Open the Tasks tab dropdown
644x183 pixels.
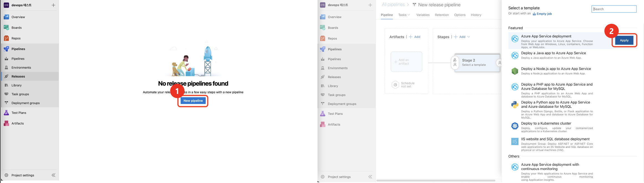pos(404,15)
